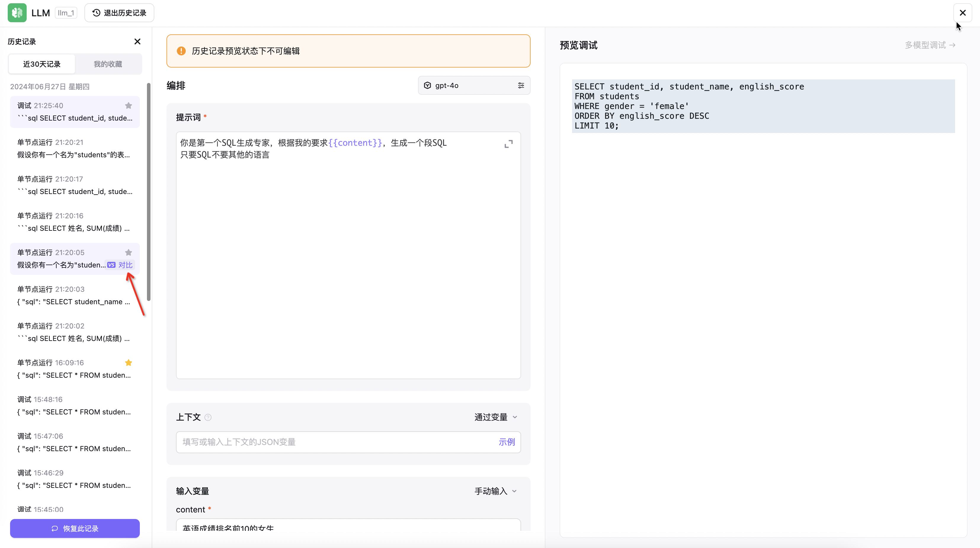The height and width of the screenshot is (548, 980).
Task: Unstar the 单节点运行 16:09:16 record
Action: point(129,363)
